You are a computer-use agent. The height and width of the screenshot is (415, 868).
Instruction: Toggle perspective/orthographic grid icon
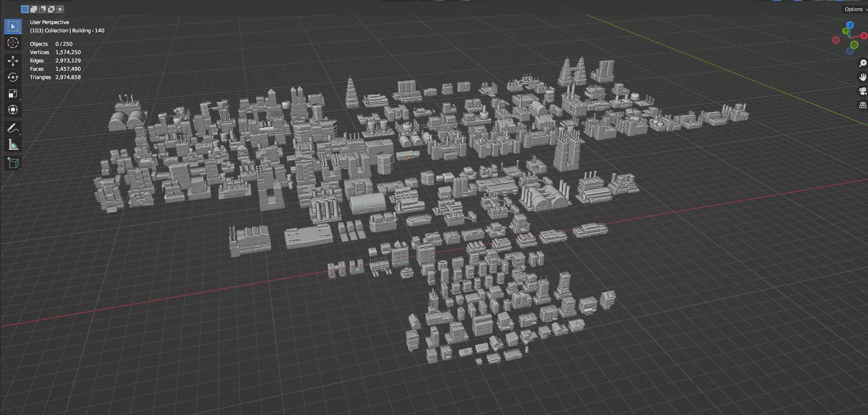[x=862, y=105]
